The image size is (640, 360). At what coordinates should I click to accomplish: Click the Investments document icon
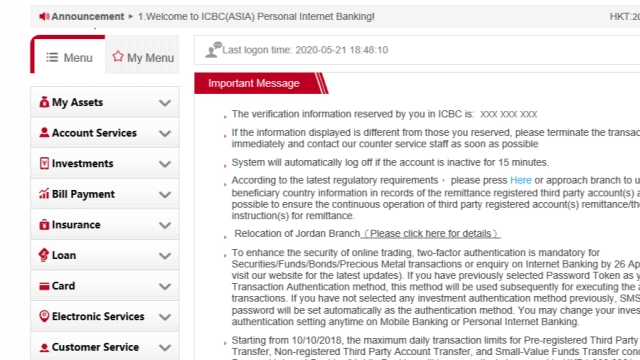click(44, 163)
